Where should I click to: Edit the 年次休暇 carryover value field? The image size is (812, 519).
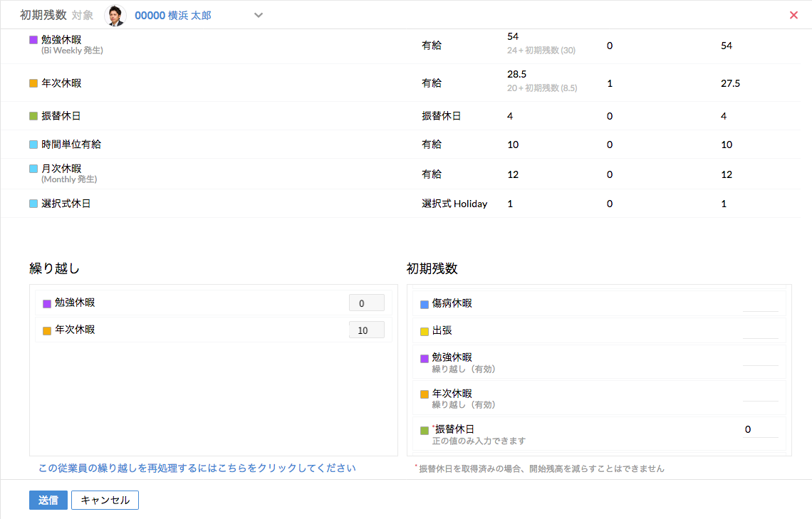tap(366, 330)
